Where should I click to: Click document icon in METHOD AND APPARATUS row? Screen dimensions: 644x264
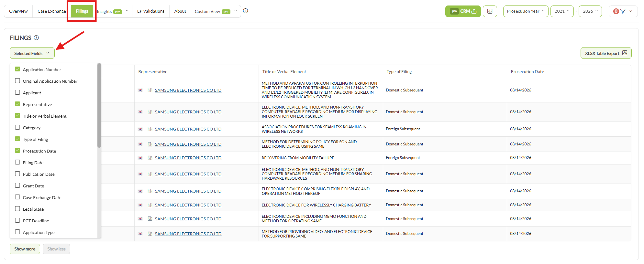[x=150, y=90]
